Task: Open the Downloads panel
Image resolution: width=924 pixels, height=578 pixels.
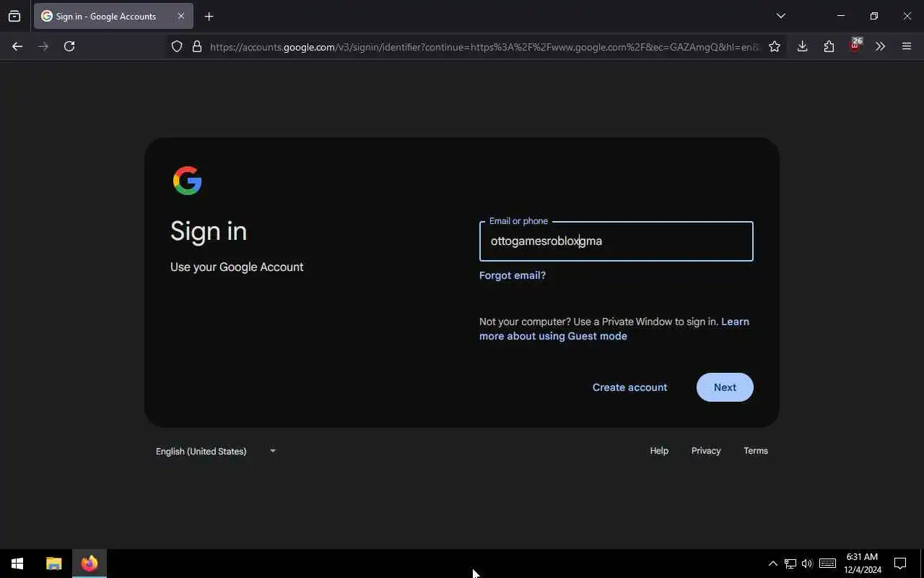Action: (802, 46)
